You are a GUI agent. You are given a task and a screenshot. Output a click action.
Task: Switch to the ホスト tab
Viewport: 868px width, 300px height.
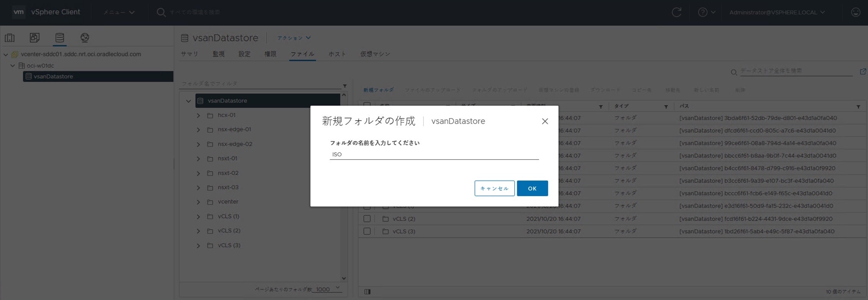[337, 54]
